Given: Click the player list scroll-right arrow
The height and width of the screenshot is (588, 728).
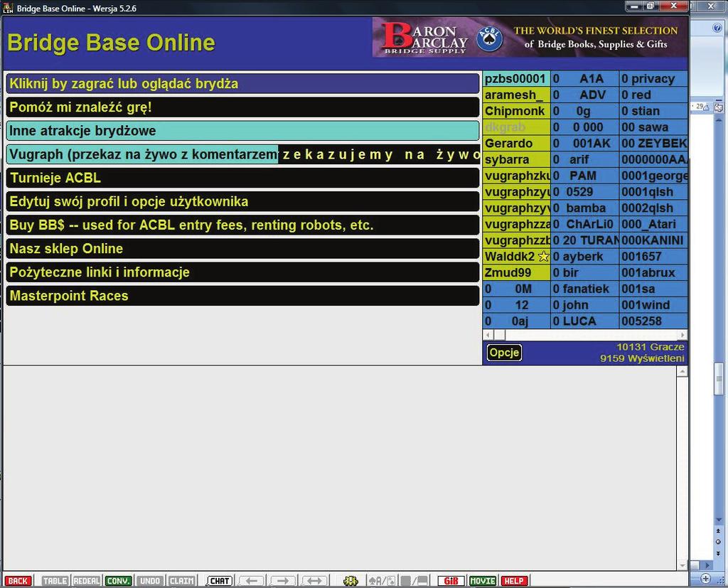Looking at the screenshot, I should (682, 335).
